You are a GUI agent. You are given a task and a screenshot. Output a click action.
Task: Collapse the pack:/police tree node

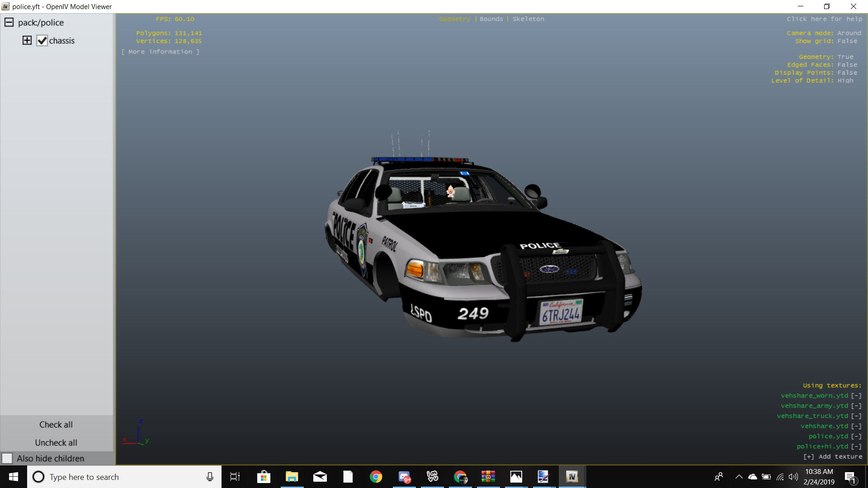[9, 23]
